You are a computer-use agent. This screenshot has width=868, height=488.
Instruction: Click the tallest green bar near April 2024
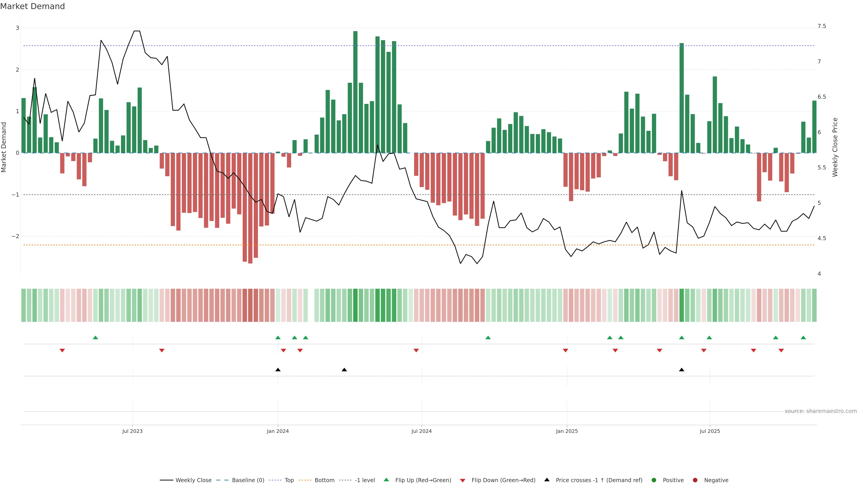click(355, 91)
